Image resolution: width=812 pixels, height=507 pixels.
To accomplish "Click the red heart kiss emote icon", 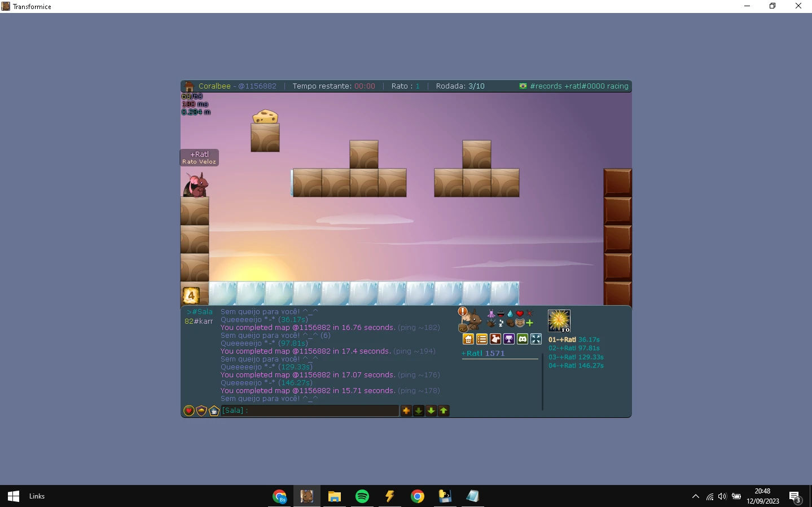I will coord(520,314).
